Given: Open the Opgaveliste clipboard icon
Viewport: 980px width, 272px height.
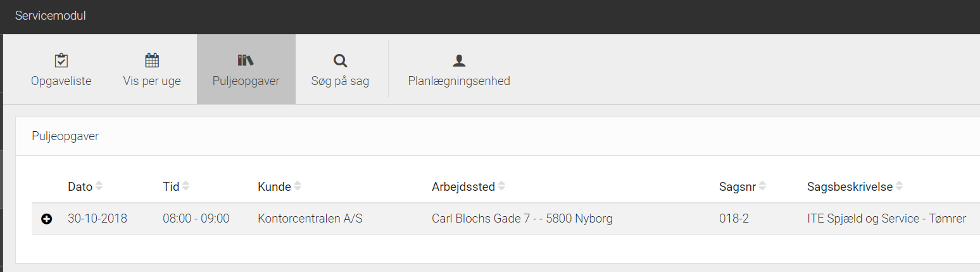Looking at the screenshot, I should tap(61, 61).
